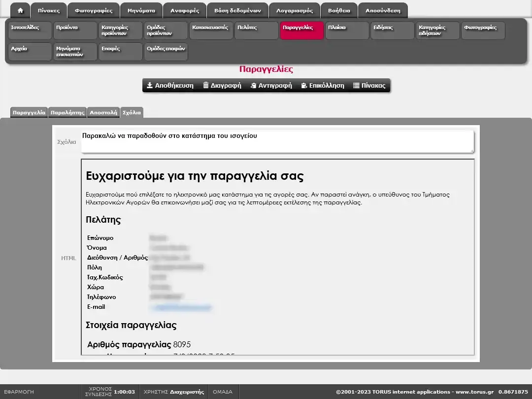This screenshot has width=532, height=399.
Task: Click the blurred customer e-mail link
Action: [181, 307]
